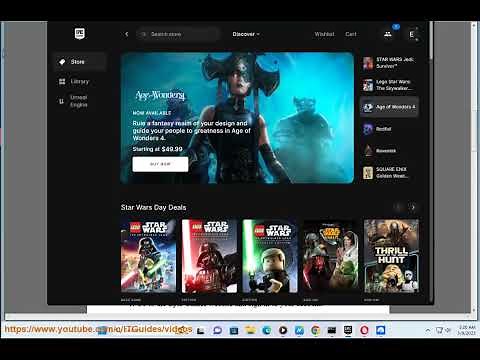The image size is (480, 360).
Task: Click the Epic Games logo in the sidebar
Action: 79,33
